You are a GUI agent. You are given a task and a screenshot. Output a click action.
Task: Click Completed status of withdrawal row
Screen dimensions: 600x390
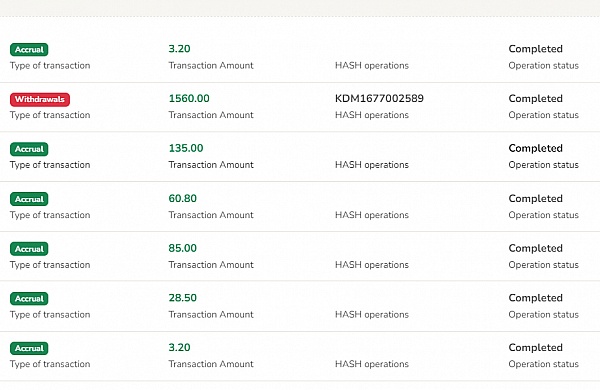click(535, 99)
